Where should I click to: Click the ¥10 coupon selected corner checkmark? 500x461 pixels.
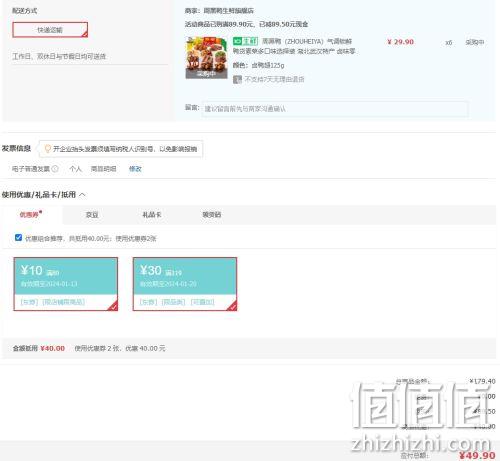pyautogui.click(x=113, y=306)
